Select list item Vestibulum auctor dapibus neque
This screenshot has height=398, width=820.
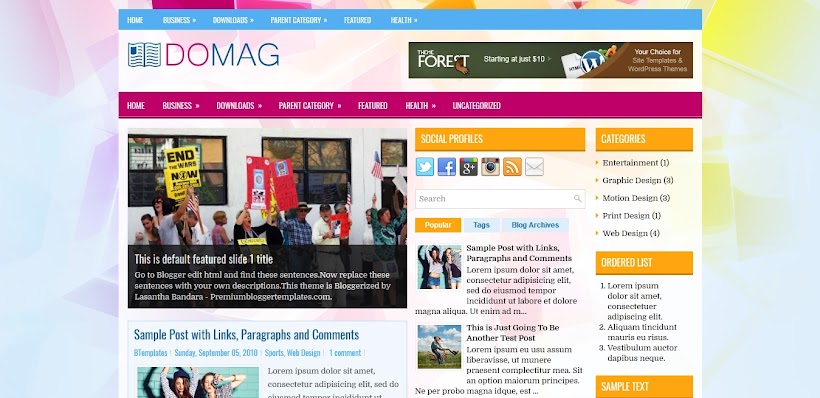641,353
